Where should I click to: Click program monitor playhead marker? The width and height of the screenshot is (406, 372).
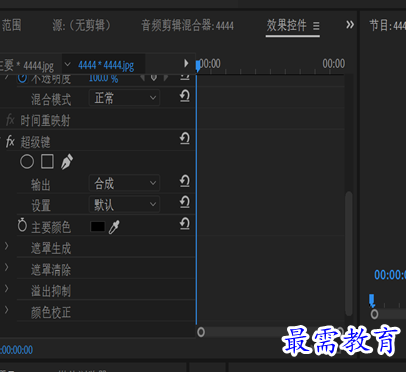click(x=372, y=300)
